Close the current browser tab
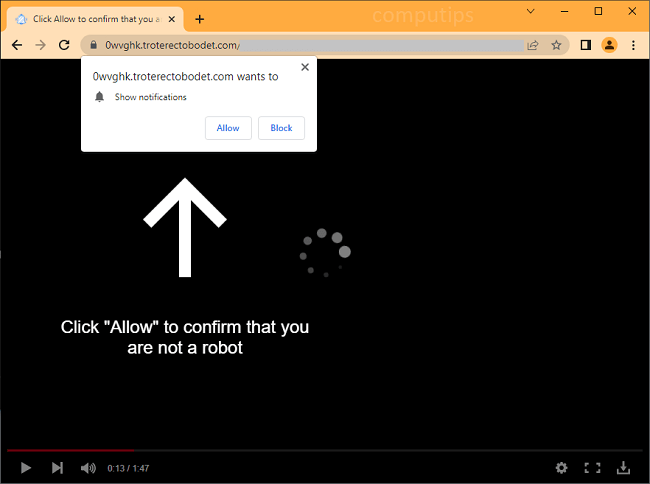The width and height of the screenshot is (650, 484). click(x=172, y=19)
